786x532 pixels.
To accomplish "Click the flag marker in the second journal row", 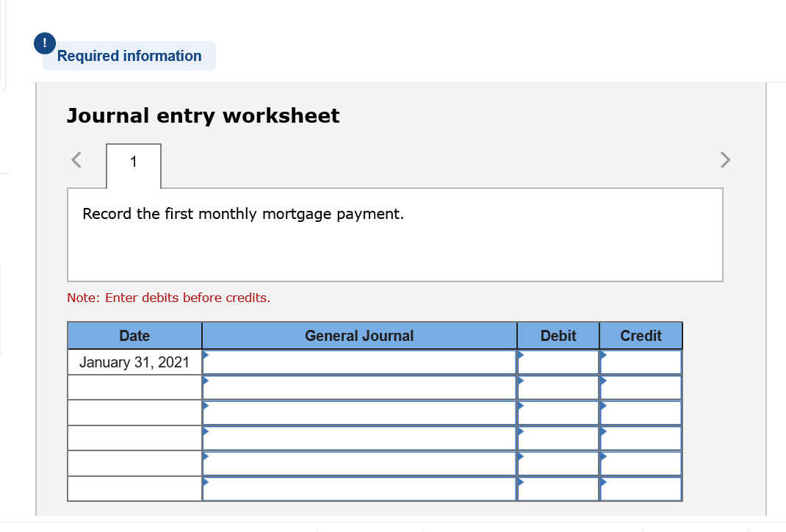I will 207,381.
